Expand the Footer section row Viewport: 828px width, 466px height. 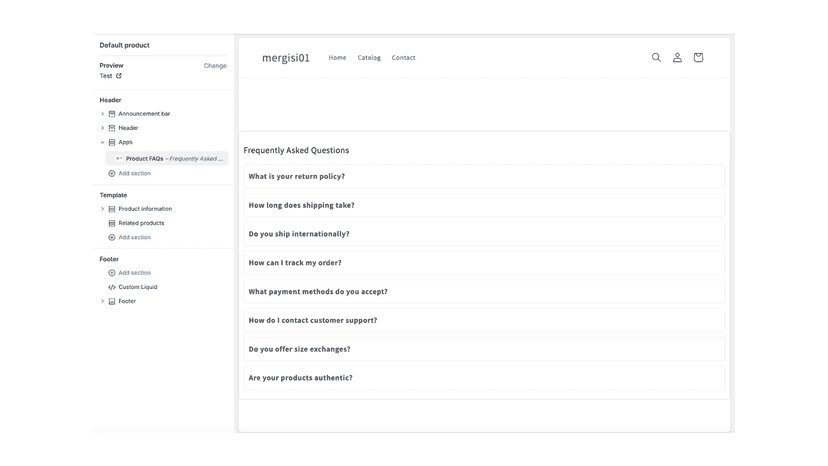pyautogui.click(x=102, y=302)
